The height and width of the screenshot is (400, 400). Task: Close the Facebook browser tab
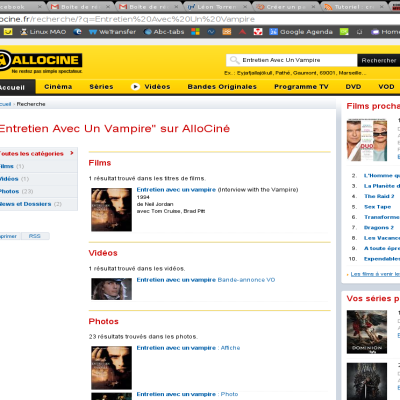[40, 7]
